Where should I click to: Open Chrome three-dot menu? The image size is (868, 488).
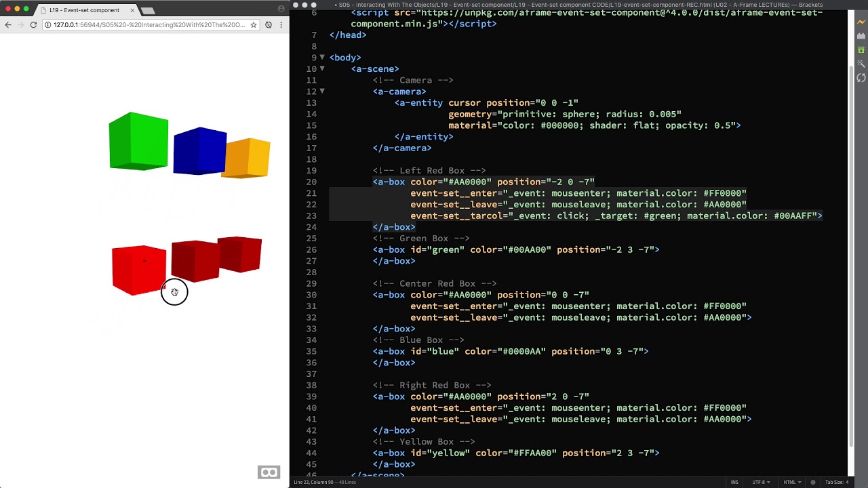(x=281, y=24)
